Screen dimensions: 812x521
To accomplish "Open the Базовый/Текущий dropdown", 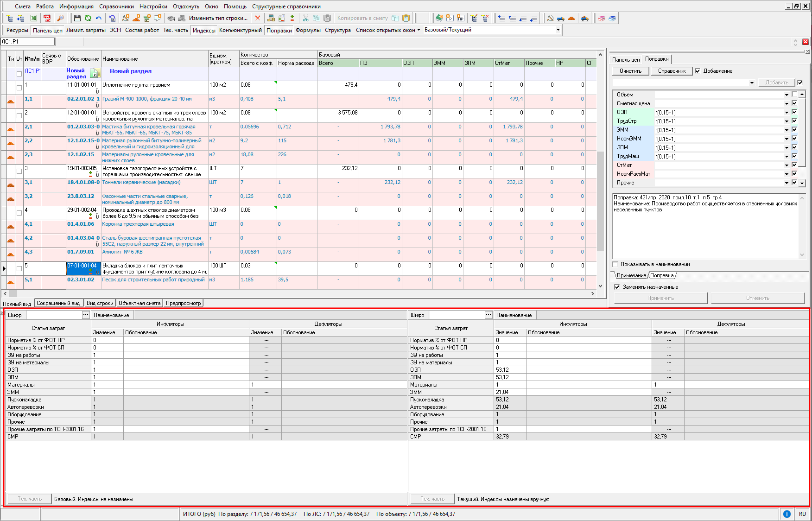I will tap(558, 30).
